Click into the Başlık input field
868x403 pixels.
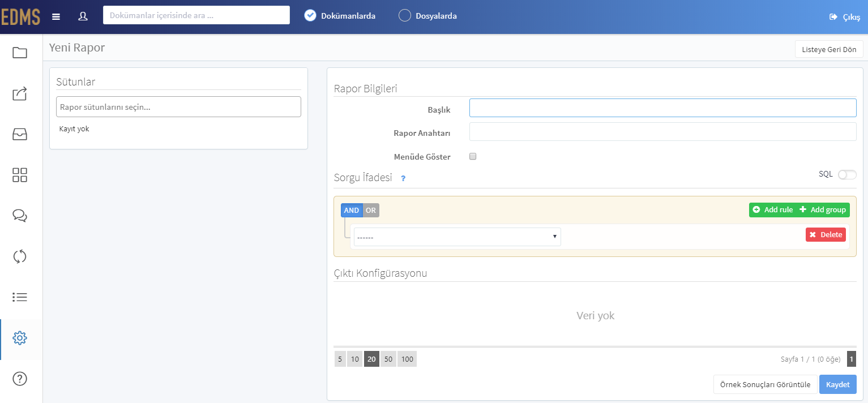[x=663, y=108]
